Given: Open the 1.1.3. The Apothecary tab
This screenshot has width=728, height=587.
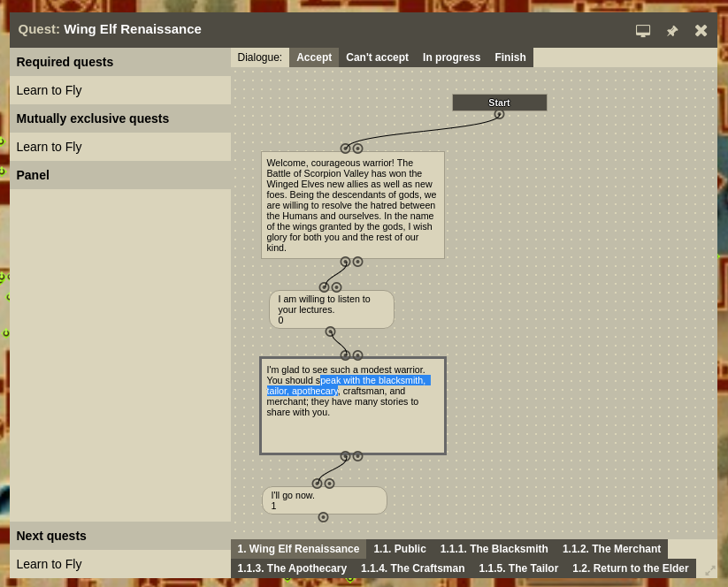Looking at the screenshot, I should (x=292, y=568).
